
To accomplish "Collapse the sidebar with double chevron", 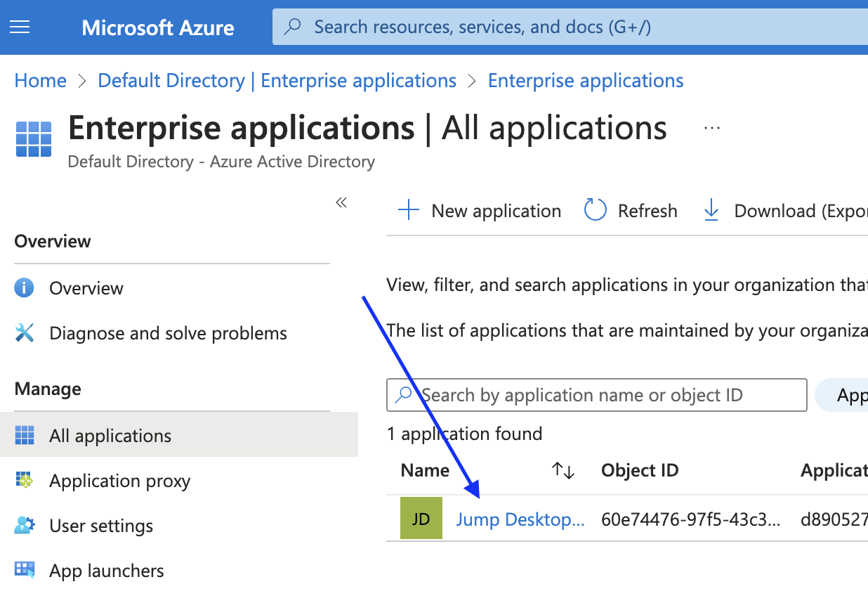I will (x=341, y=203).
